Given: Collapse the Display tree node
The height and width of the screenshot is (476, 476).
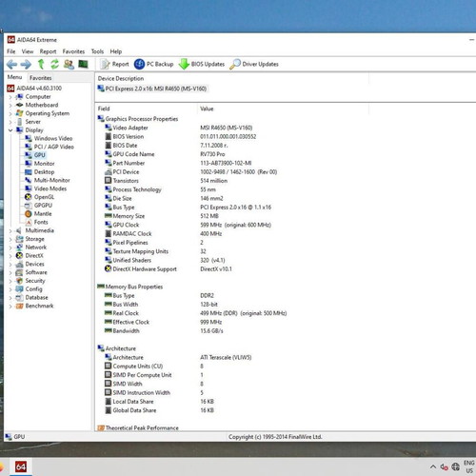Looking at the screenshot, I should click(10, 130).
